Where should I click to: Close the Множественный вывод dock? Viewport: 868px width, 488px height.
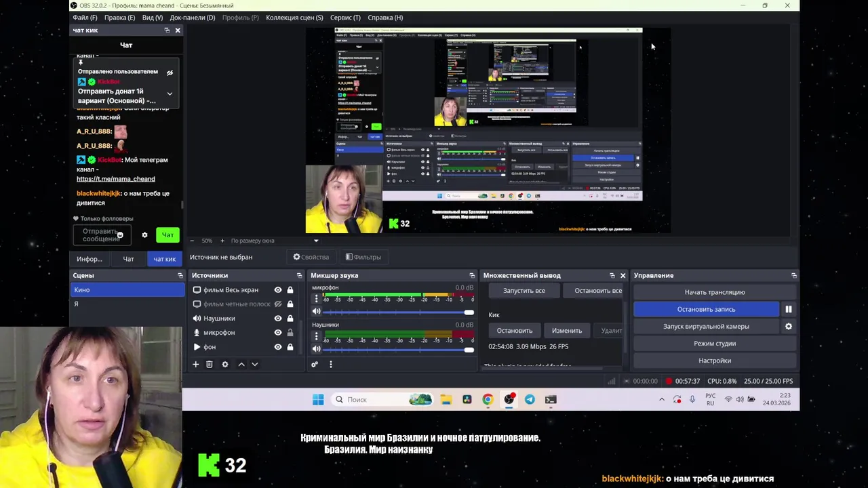pyautogui.click(x=623, y=276)
